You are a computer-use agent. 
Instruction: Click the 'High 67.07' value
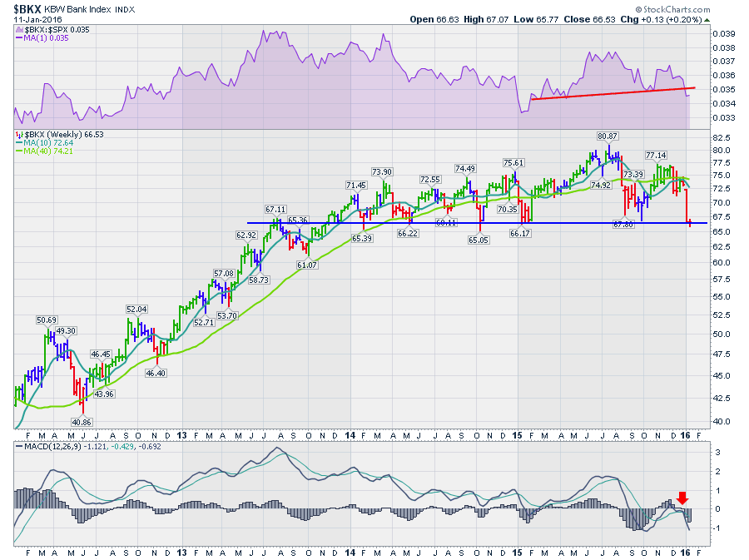click(486, 20)
